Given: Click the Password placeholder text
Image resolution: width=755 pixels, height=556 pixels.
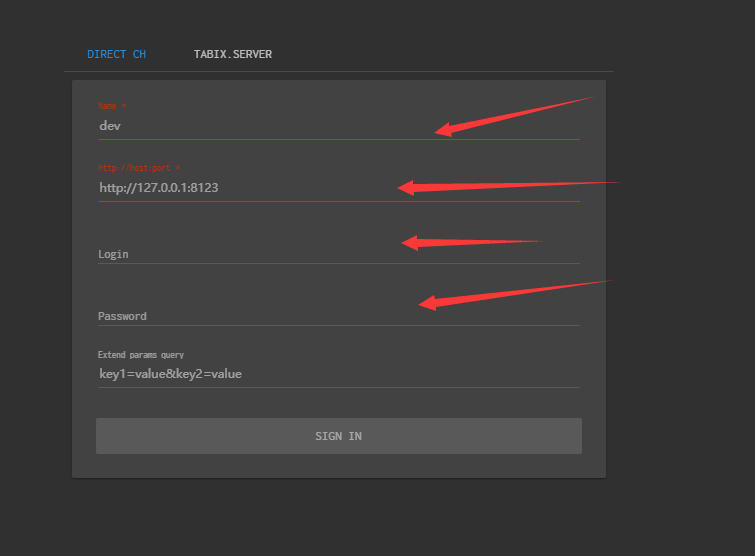Looking at the screenshot, I should (x=122, y=316).
